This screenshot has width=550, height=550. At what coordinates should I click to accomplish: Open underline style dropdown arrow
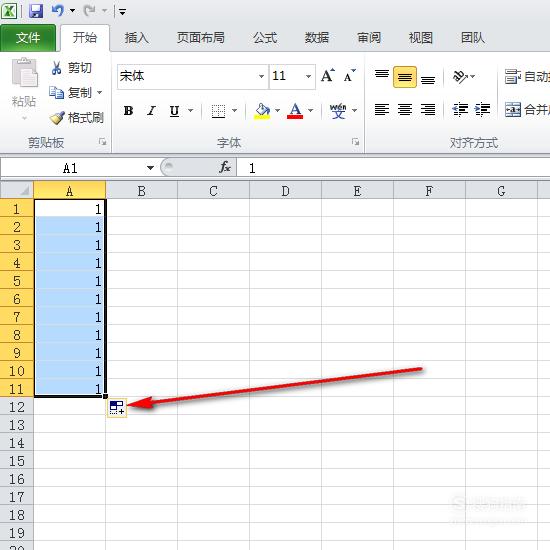(190, 111)
